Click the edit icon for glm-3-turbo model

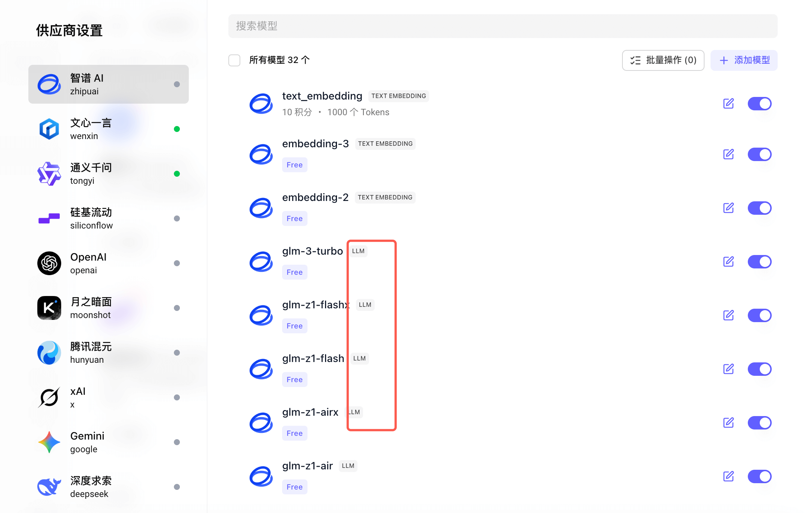[x=728, y=262]
